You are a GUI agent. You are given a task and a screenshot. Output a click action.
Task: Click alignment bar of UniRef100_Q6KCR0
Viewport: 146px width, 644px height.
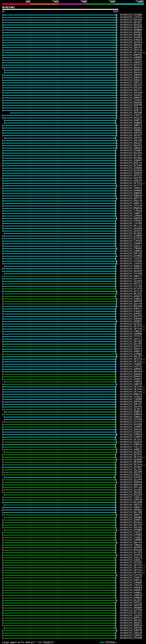60,138
